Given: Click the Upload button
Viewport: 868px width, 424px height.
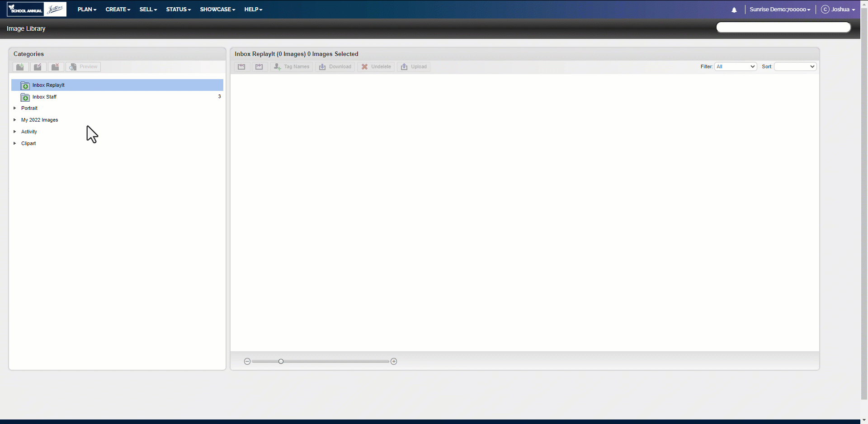Looking at the screenshot, I should point(414,67).
